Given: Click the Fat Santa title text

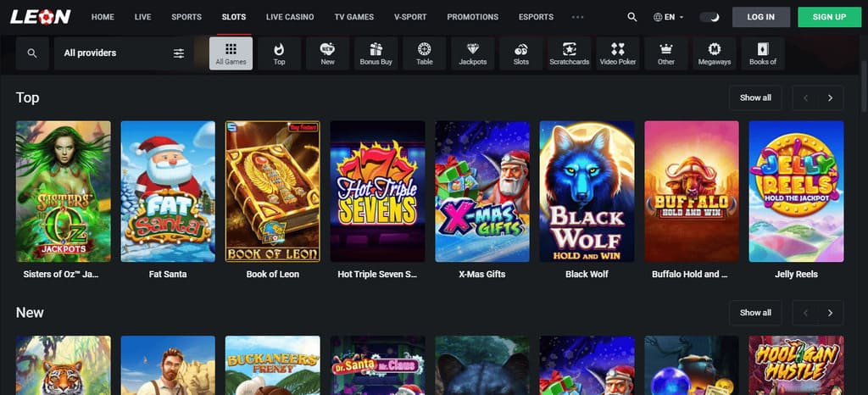Looking at the screenshot, I should tap(168, 274).
